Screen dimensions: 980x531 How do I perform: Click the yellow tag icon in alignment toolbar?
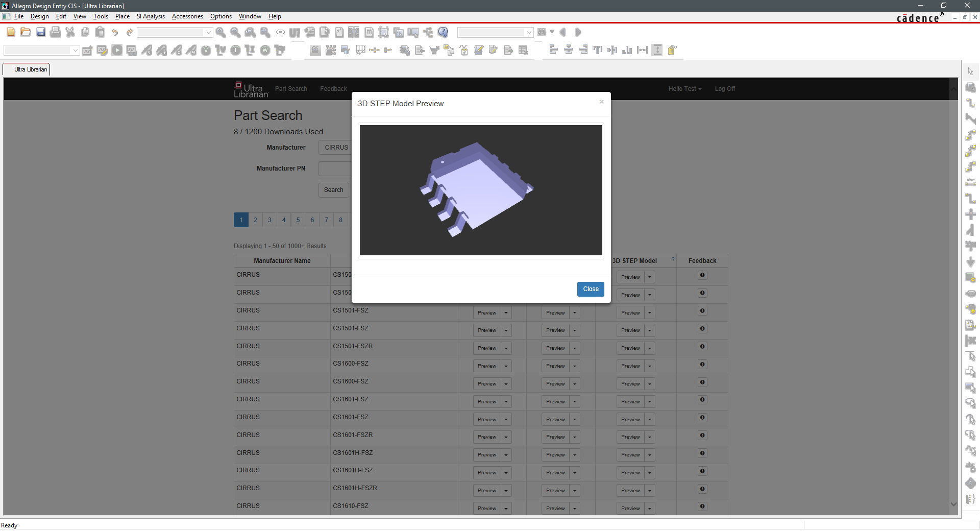(672, 50)
